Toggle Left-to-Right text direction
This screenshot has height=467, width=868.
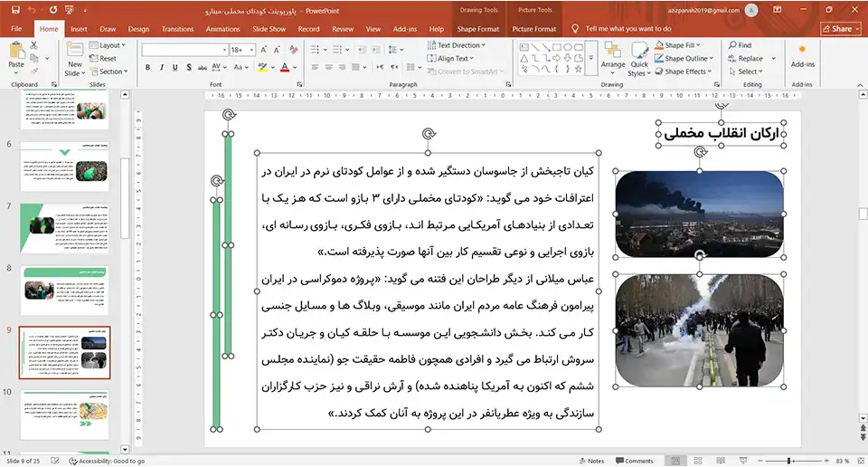(x=381, y=67)
